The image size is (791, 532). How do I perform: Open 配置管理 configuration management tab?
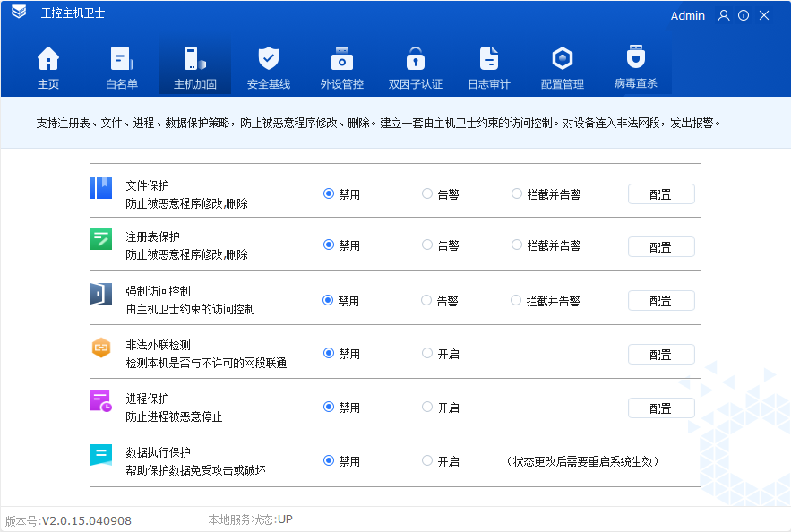coord(563,64)
